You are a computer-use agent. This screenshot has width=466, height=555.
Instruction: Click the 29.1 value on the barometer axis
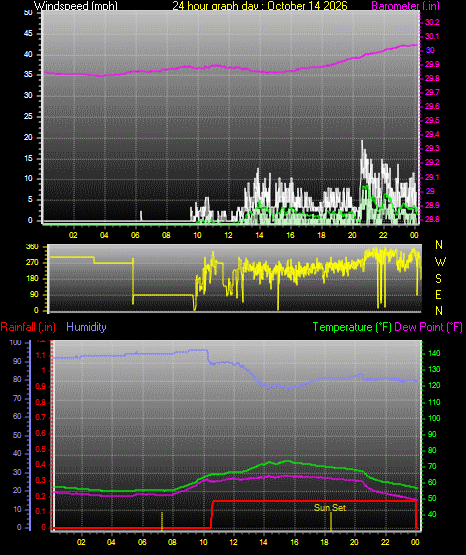pyautogui.click(x=432, y=177)
